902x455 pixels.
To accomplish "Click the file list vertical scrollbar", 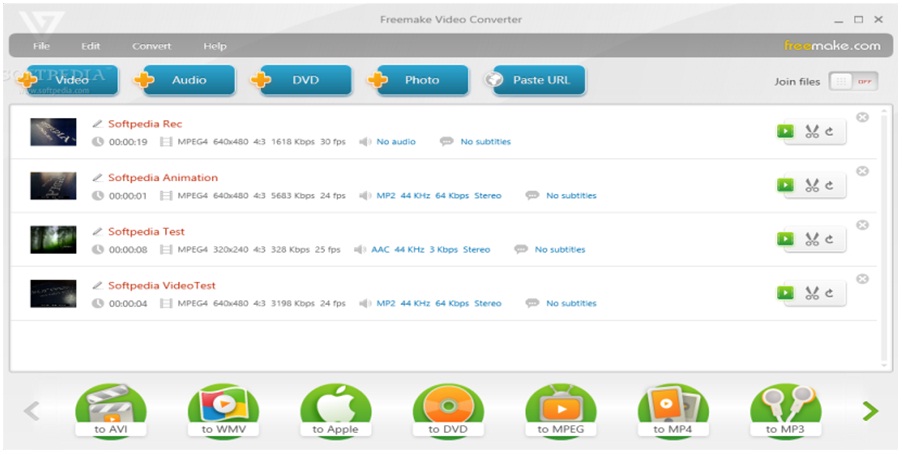I will pos(884,237).
